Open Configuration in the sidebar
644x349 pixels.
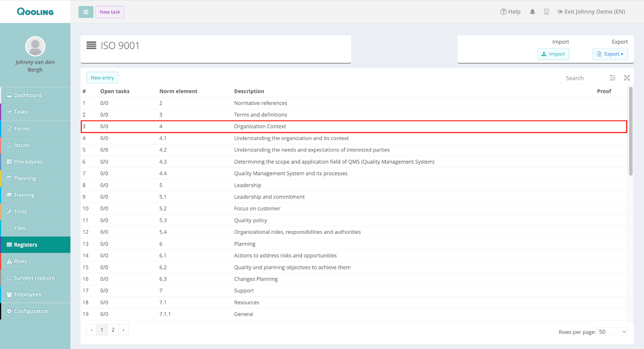(35, 311)
